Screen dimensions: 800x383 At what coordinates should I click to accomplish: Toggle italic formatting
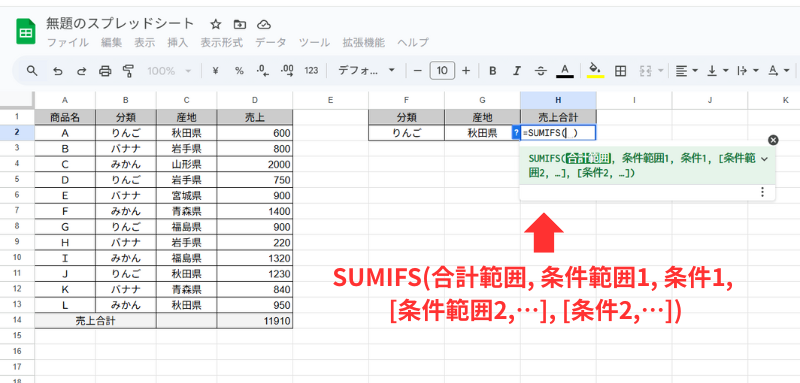point(517,70)
